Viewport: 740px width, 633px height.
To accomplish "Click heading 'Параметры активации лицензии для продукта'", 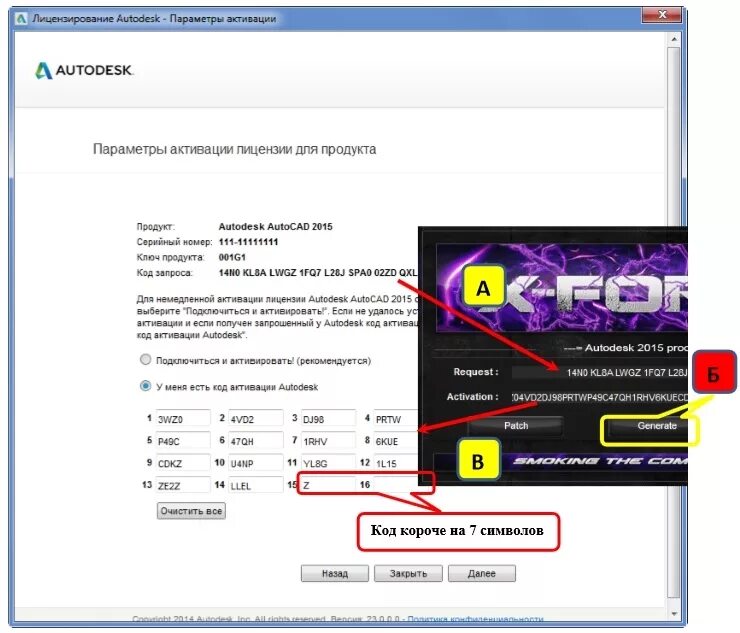I will [235, 150].
